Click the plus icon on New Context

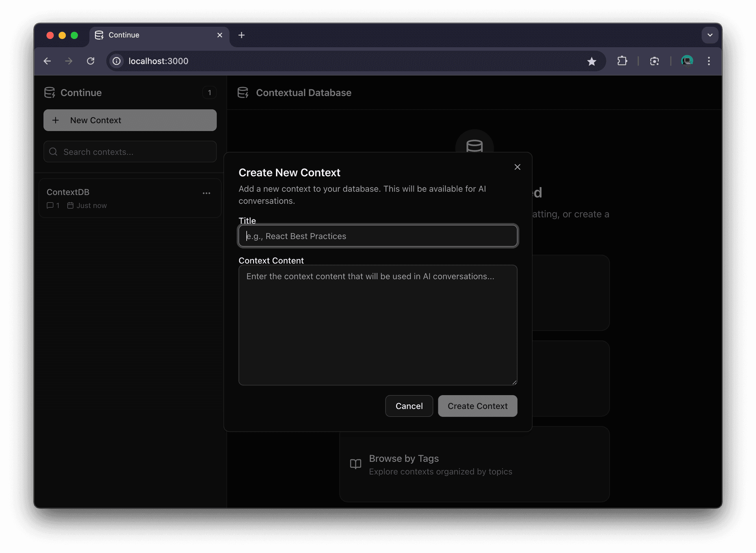(x=56, y=120)
